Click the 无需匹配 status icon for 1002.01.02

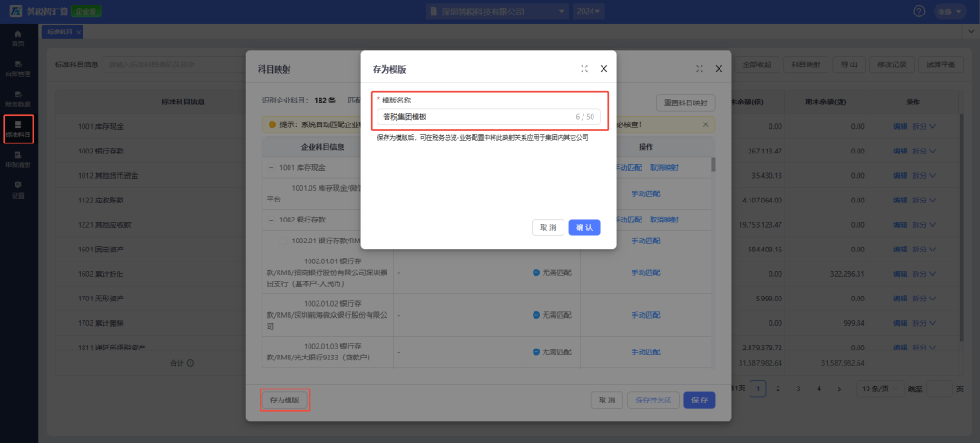pos(536,315)
